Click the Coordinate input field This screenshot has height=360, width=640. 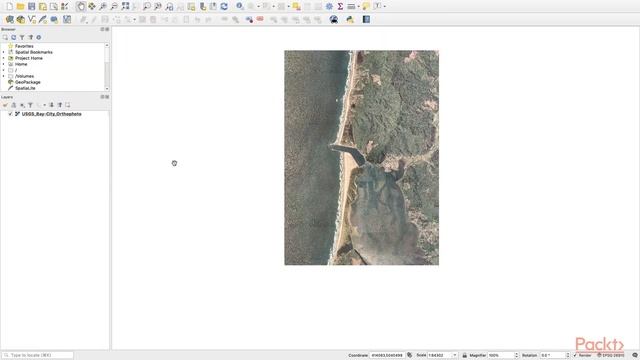(x=387, y=355)
